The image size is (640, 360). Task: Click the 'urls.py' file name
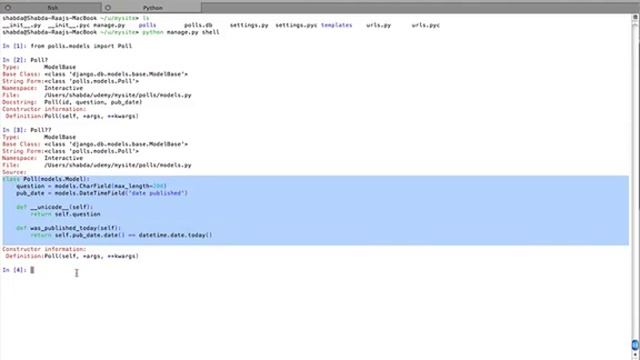pos(378,25)
